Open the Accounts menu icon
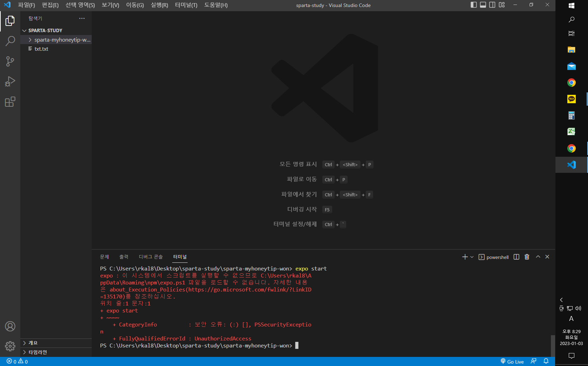The image size is (588, 366). 10,326
